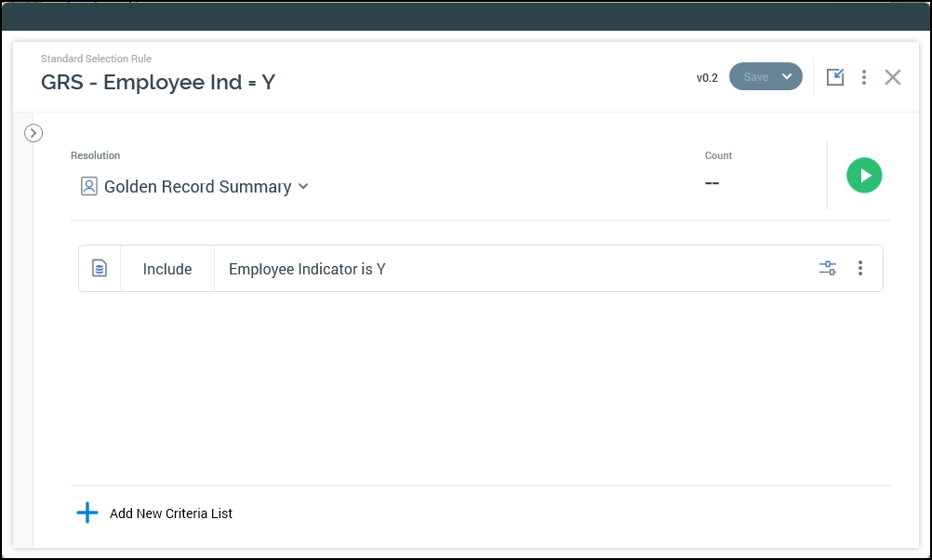Run the count with the green play button
This screenshot has width=932, height=560.
click(x=864, y=175)
